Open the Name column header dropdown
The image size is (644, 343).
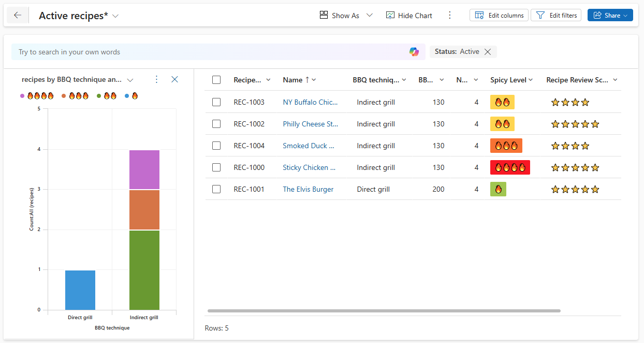[314, 79]
